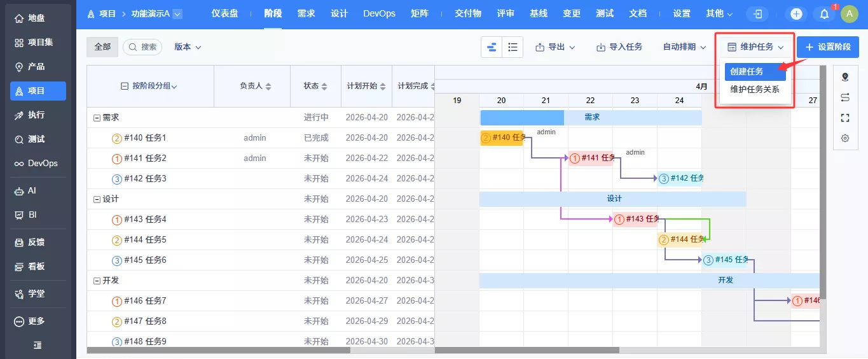Enter fullscreen mode from right toolbar

pos(845,118)
